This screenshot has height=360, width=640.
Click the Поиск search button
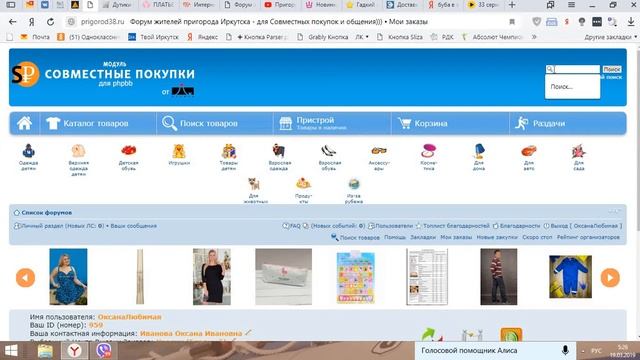click(x=612, y=69)
